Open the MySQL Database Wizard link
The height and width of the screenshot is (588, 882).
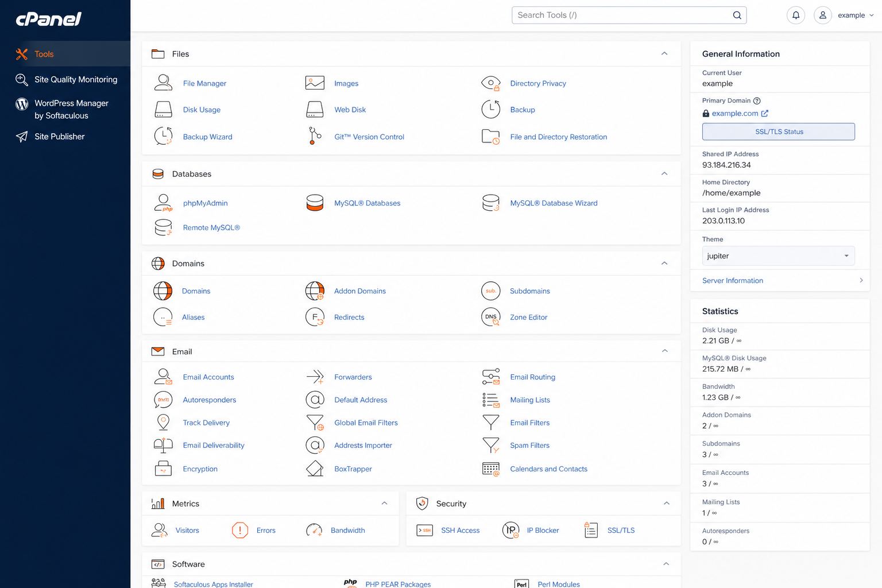click(554, 203)
